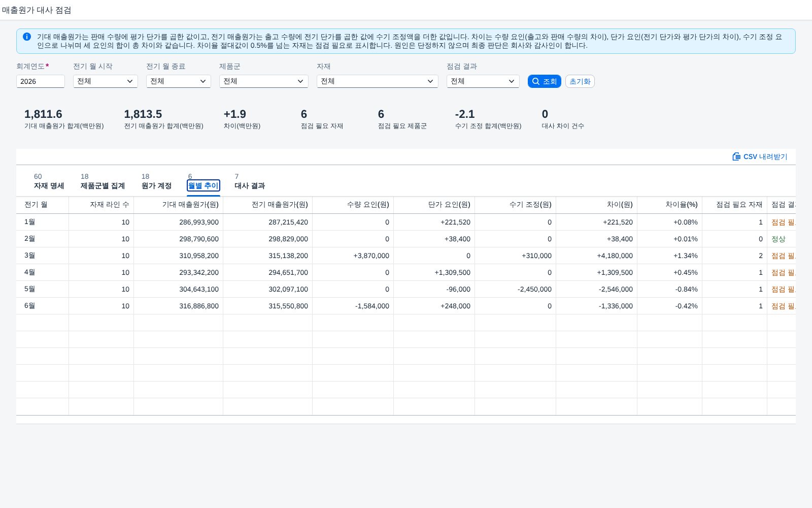Image resolution: width=812 pixels, height=508 pixels.
Task: Click the 전기 월 column header
Action: pyautogui.click(x=43, y=205)
